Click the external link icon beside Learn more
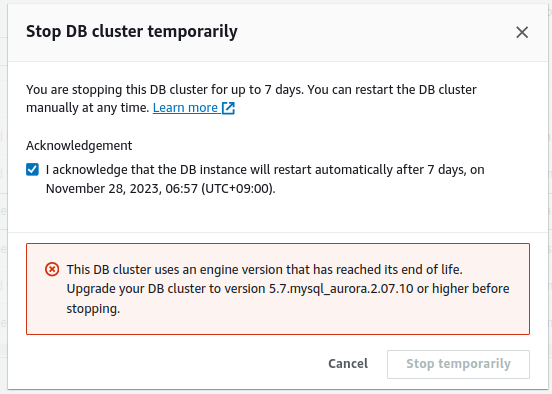Image resolution: width=552 pixels, height=394 pixels. pyautogui.click(x=228, y=108)
